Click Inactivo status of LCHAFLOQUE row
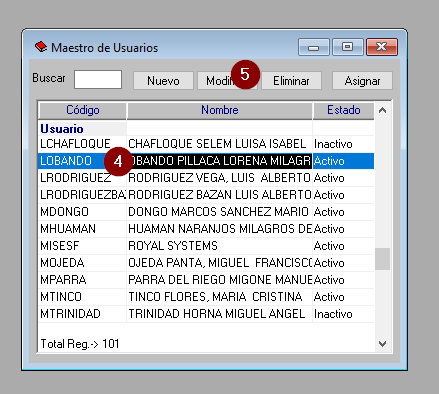Image resolution: width=439 pixels, height=394 pixels. (333, 144)
